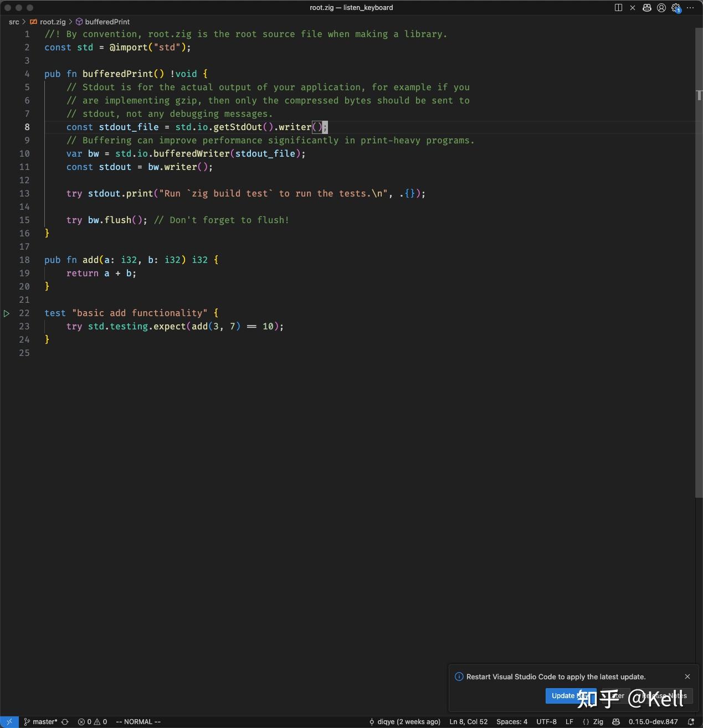The width and height of the screenshot is (703, 728).
Task: Click Zig version 0.15.0-dev.847
Action: click(653, 722)
